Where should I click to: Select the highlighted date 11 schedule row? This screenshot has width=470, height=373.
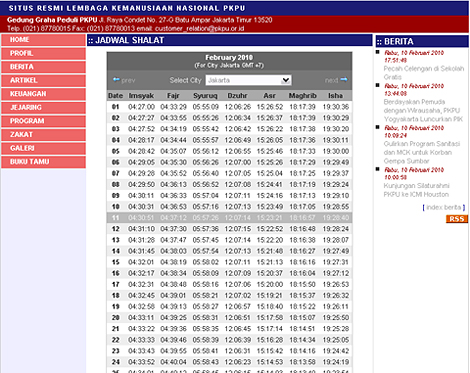[x=229, y=218]
